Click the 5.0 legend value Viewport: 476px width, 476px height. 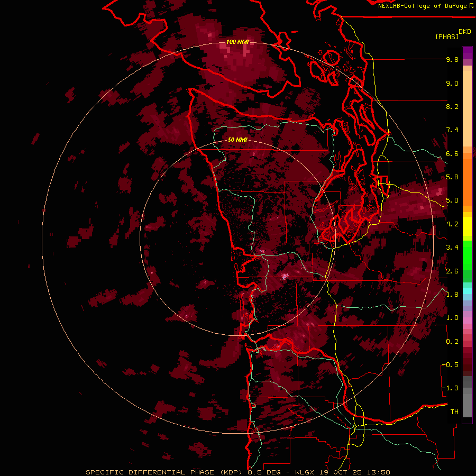452,200
